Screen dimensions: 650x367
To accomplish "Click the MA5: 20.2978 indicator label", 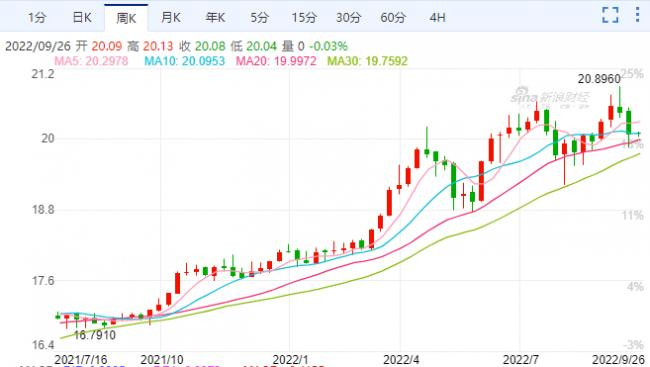I will pos(91,61).
